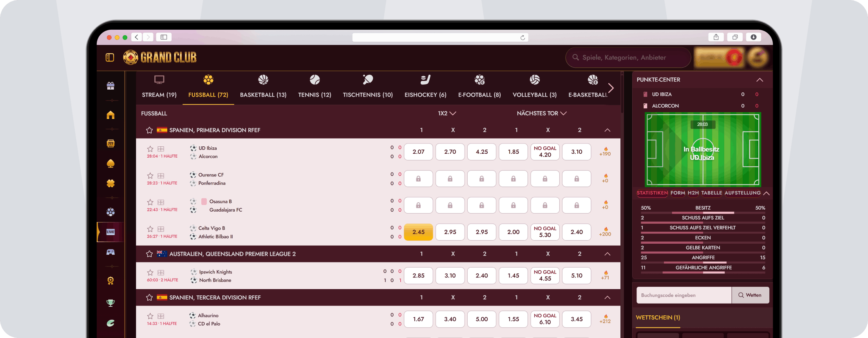Image resolution: width=868 pixels, height=338 pixels.
Task: Select draw odds 2.70 for UD Ibiza
Action: (x=450, y=152)
